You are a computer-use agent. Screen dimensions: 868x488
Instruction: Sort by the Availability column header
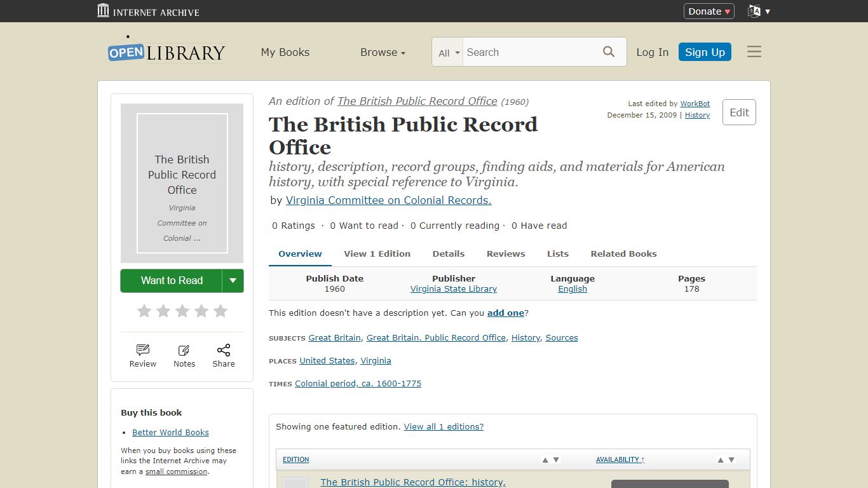pyautogui.click(x=620, y=460)
